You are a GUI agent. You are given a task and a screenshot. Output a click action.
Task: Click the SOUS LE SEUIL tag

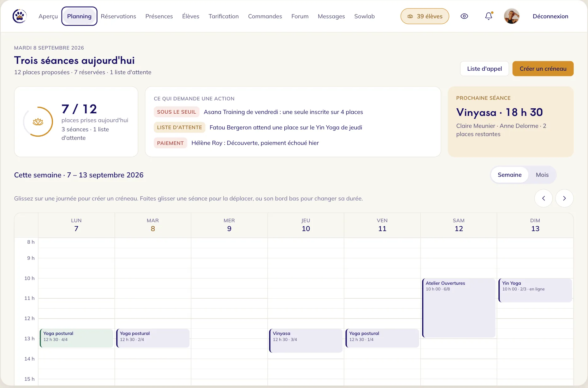coord(176,112)
